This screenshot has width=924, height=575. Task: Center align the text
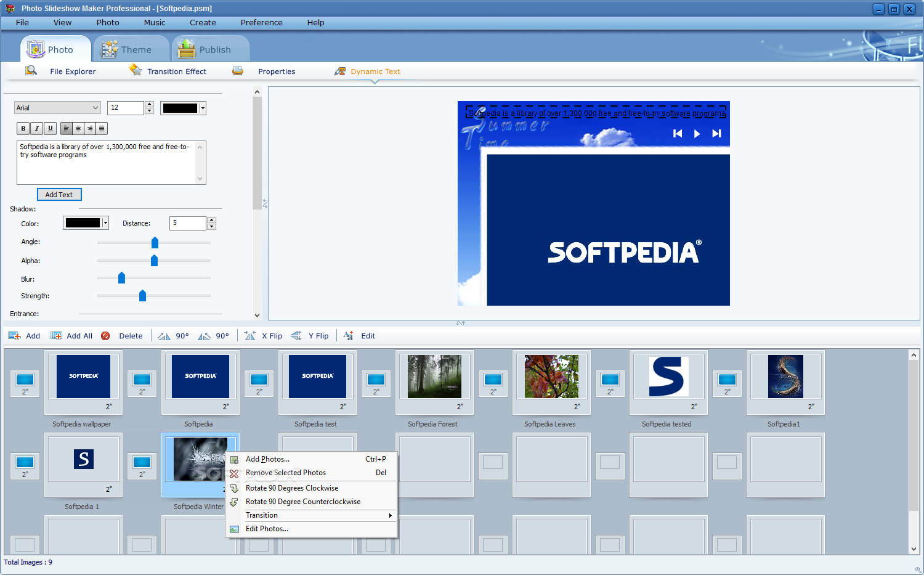(x=78, y=128)
